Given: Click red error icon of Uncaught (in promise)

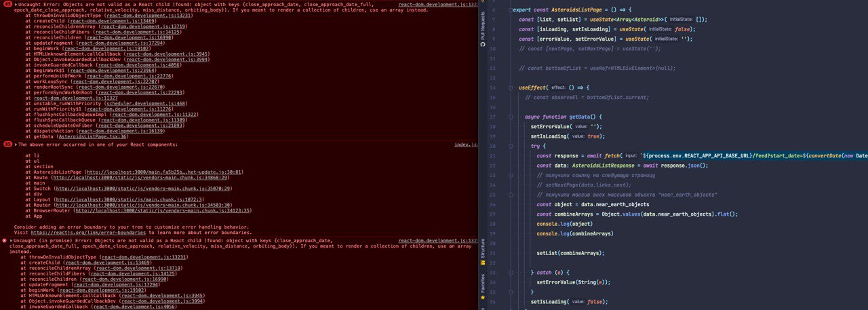Looking at the screenshot, I should (5, 241).
